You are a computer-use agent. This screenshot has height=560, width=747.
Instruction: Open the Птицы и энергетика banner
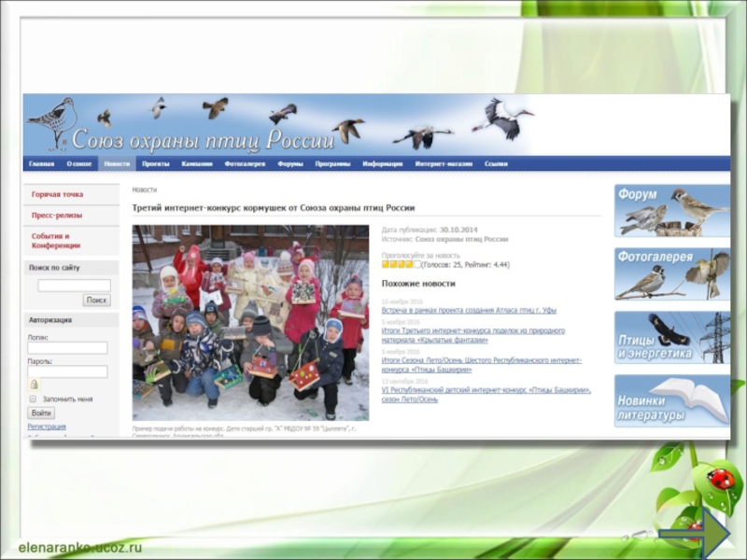click(x=671, y=337)
